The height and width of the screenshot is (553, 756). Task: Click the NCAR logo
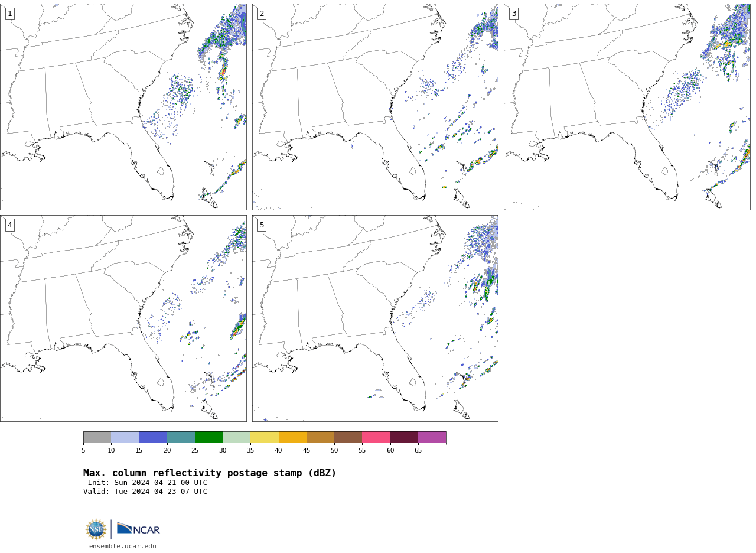click(138, 529)
